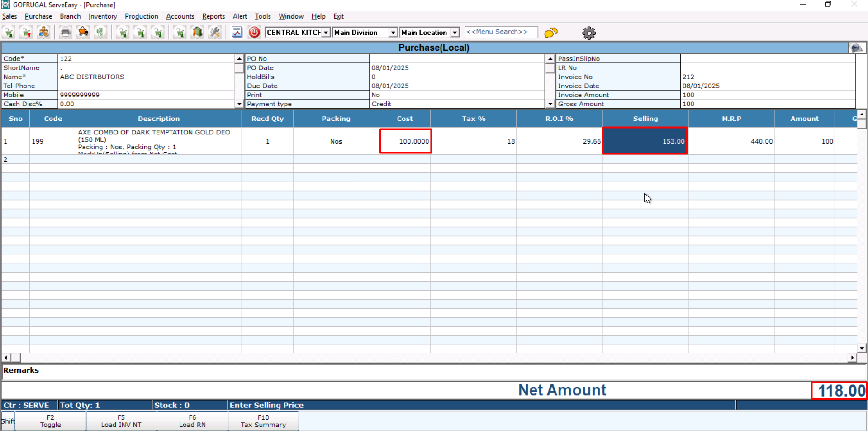Screen dimensions: 868x431
Task: Select the Selling cell showing 153.00
Action: click(645, 141)
